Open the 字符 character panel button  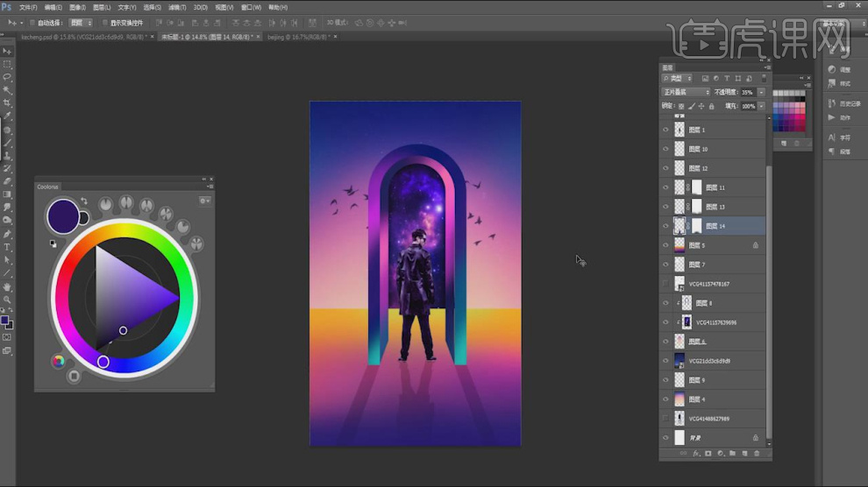(x=840, y=138)
